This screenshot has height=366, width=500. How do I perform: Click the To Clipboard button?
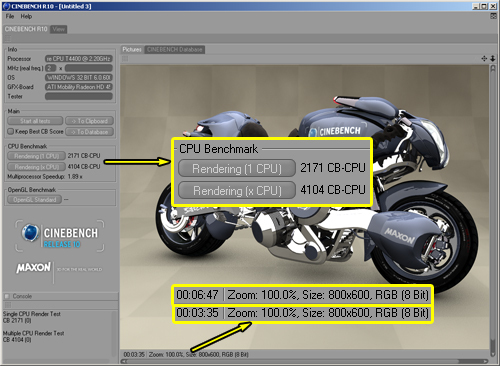pyautogui.click(x=89, y=121)
